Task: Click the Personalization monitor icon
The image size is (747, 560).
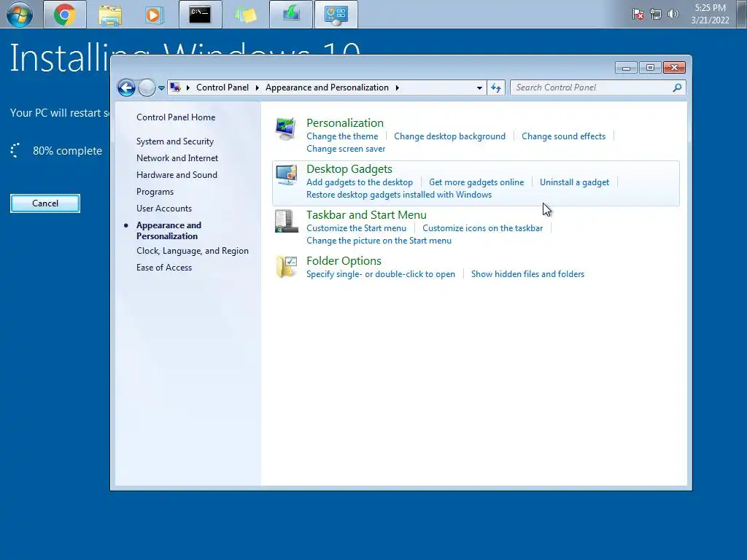Action: (x=286, y=129)
